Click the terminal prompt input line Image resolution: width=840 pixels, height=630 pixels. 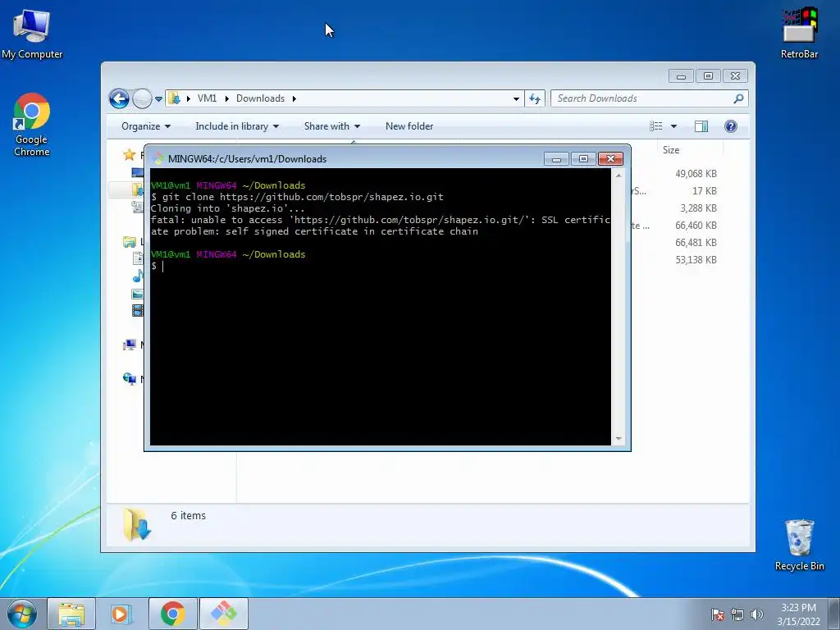[381, 267]
